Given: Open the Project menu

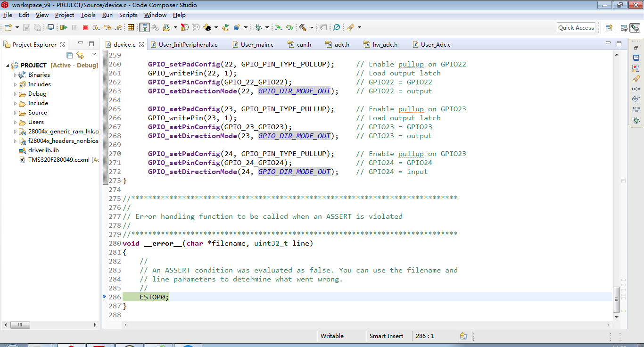Looking at the screenshot, I should [x=65, y=15].
